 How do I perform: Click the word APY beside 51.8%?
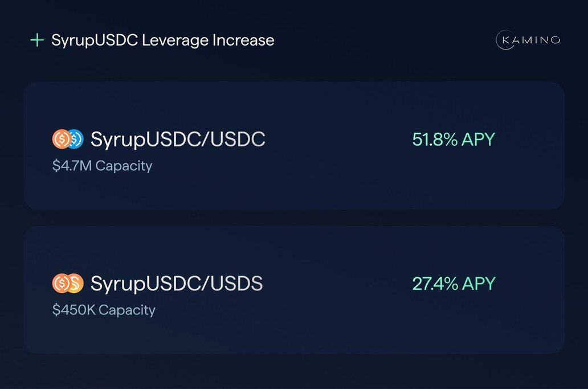point(478,140)
